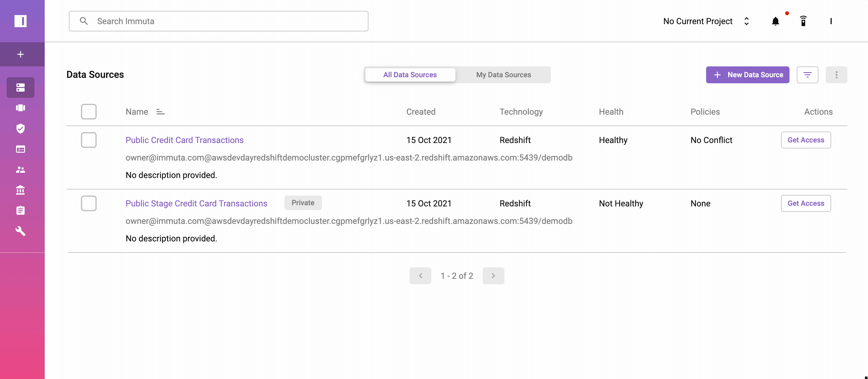Click the Name column header
Image resolution: width=868 pixels, height=379 pixels.
click(x=137, y=112)
